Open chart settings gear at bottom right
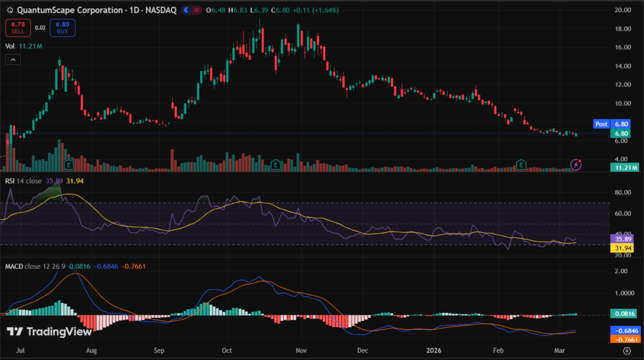Screen dimensions: 644x360 click(626, 351)
